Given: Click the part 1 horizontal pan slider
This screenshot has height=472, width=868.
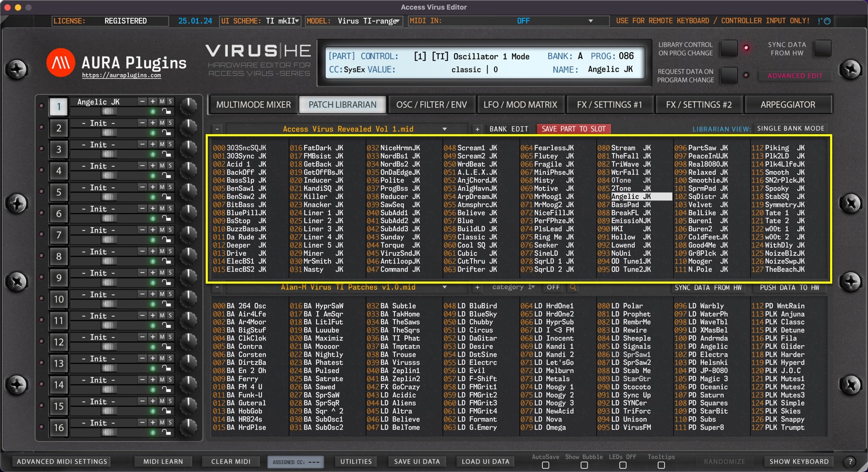Looking at the screenshot, I should 109,111.
